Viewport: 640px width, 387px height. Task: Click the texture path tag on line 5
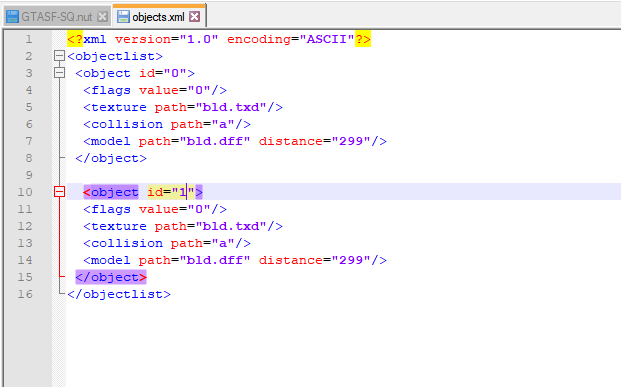tap(183, 107)
